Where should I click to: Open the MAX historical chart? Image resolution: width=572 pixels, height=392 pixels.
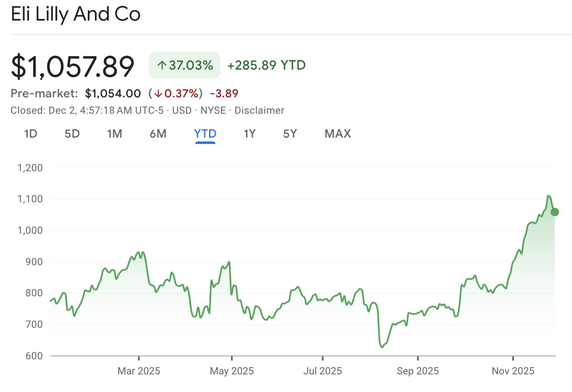pos(337,133)
